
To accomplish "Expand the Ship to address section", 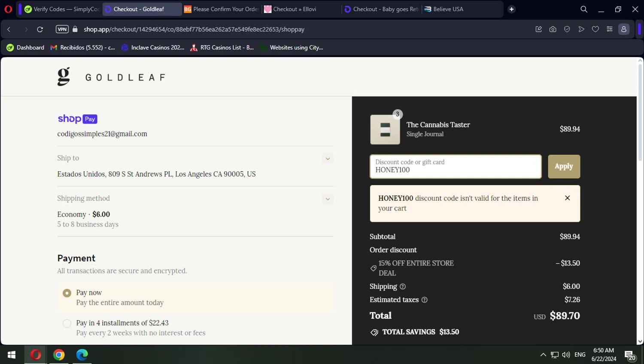I will [x=328, y=159].
